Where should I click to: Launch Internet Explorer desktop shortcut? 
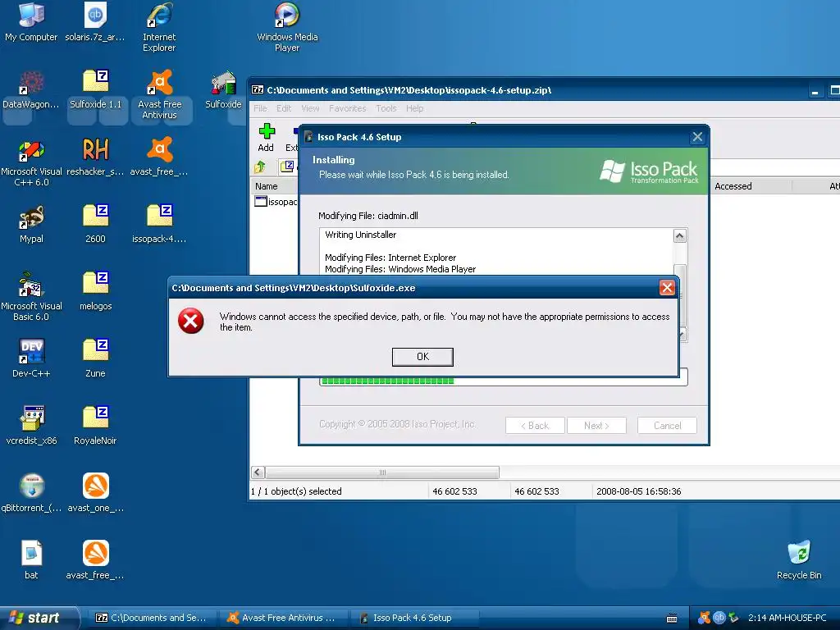(159, 27)
